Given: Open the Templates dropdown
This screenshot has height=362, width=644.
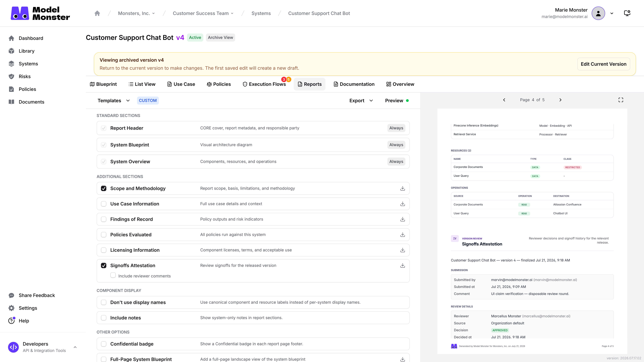Looking at the screenshot, I should 114,100.
